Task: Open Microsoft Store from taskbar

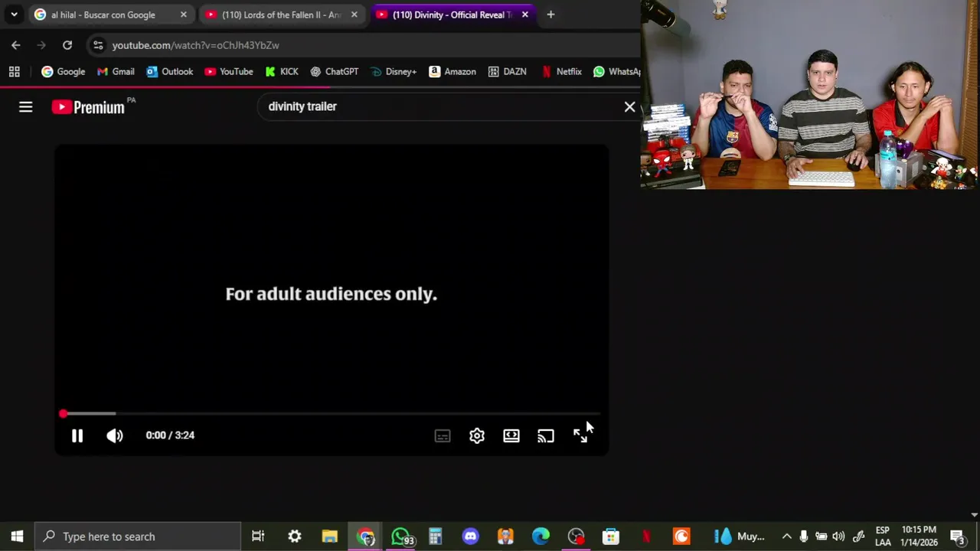Action: pos(611,536)
